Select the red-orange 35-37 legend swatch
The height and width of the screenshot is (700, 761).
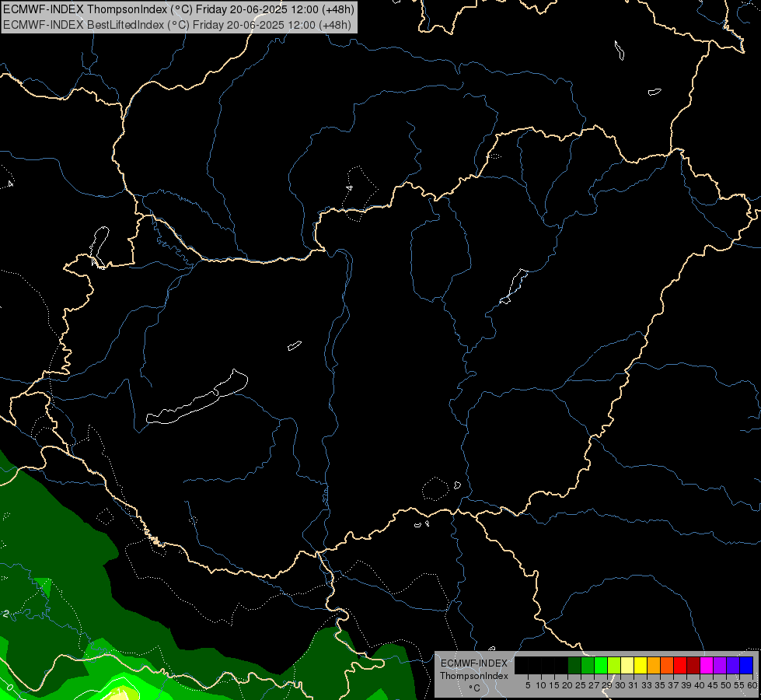click(x=667, y=665)
